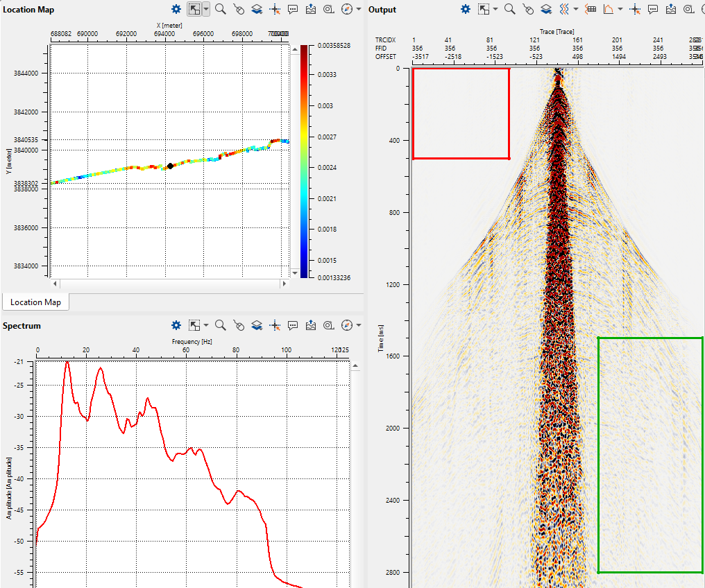Select the layers icon in Spectrum toolbar

click(x=257, y=325)
